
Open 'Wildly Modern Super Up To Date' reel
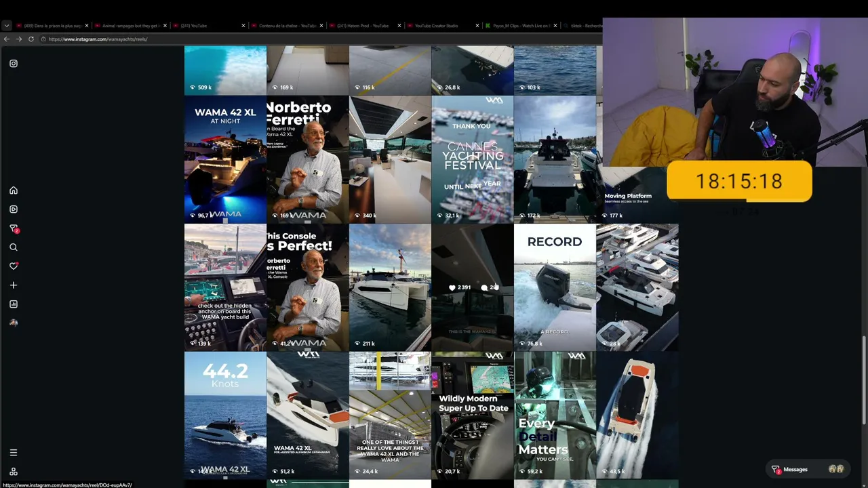[x=473, y=415]
